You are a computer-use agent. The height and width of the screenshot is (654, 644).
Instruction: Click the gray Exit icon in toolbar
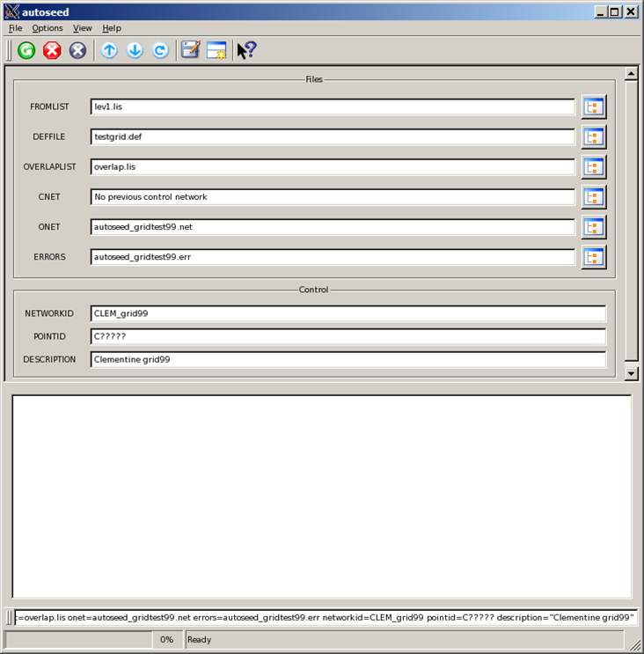point(78,50)
